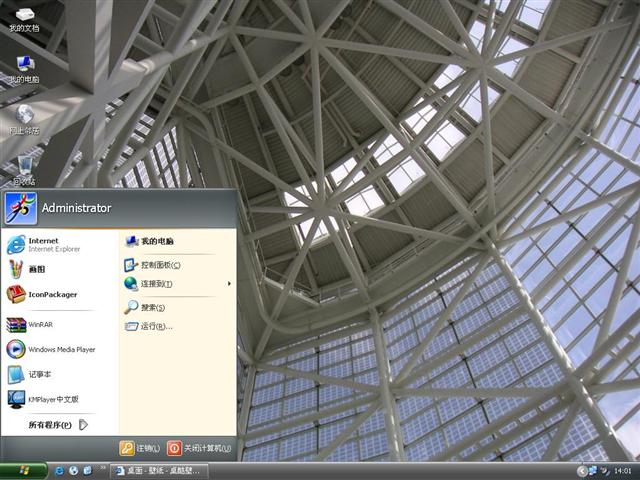The width and height of the screenshot is (640, 480).
Task: Click the network computers tray icon
Action: click(592, 471)
